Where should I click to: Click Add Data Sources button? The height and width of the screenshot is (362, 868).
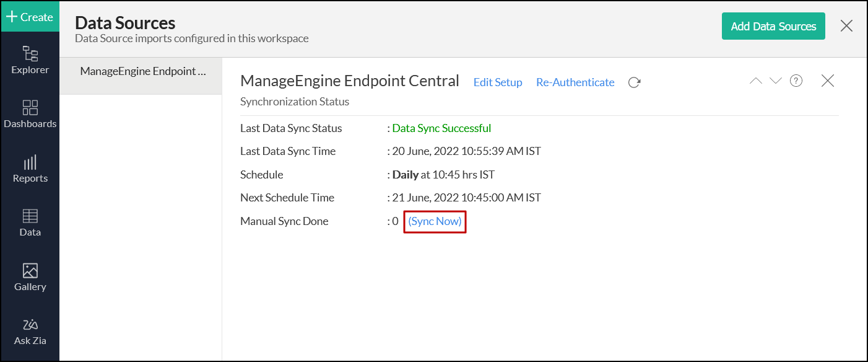[x=773, y=26]
